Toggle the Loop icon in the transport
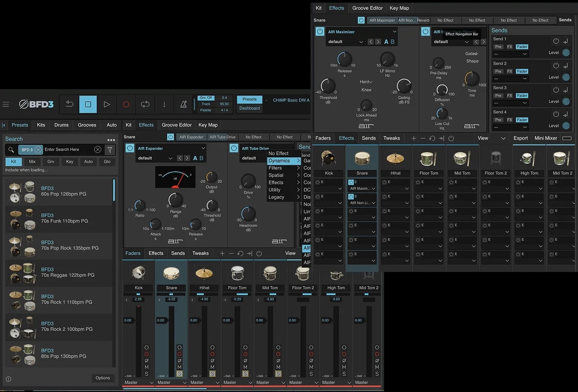 [x=145, y=104]
